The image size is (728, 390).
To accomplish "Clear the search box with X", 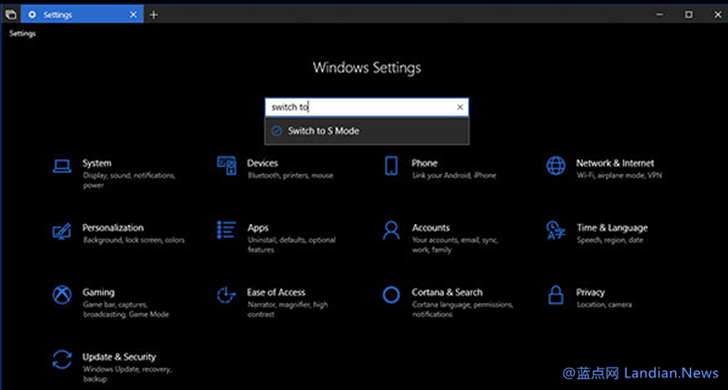I will click(x=460, y=107).
